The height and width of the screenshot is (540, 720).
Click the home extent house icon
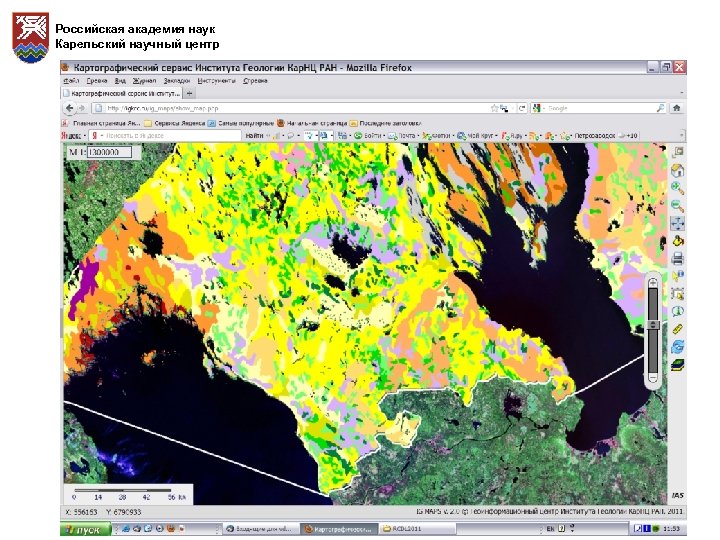tap(678, 170)
